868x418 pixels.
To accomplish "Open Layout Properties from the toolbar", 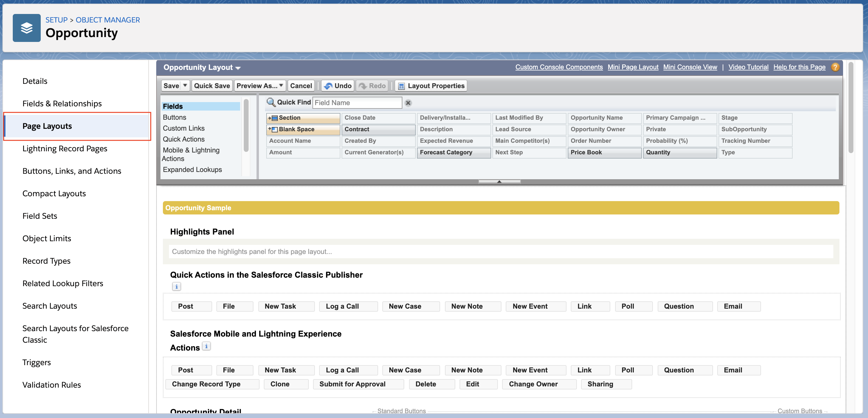I will (x=431, y=86).
